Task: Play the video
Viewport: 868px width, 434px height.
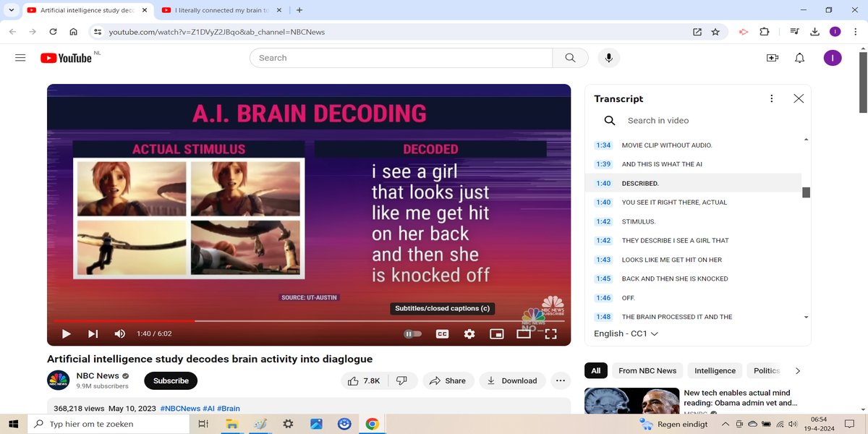Action: pyautogui.click(x=67, y=333)
